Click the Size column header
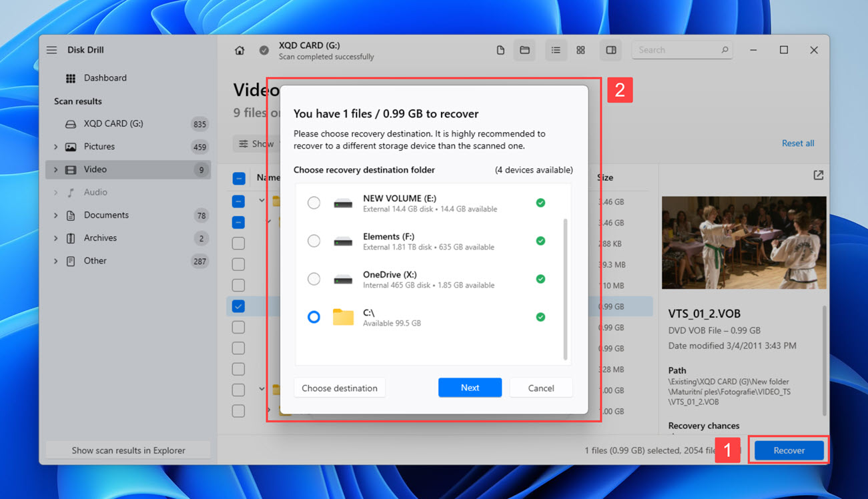The height and width of the screenshot is (499, 868). [606, 178]
